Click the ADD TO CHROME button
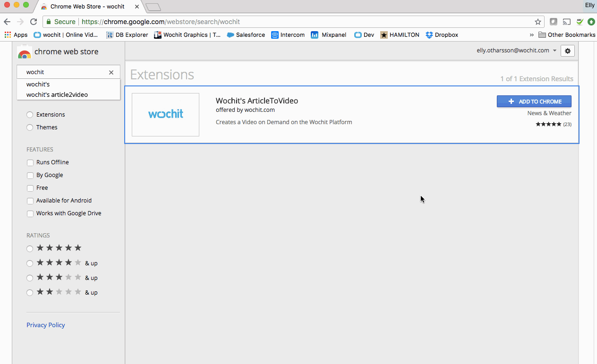Viewport: 597px width, 364px height. (534, 102)
